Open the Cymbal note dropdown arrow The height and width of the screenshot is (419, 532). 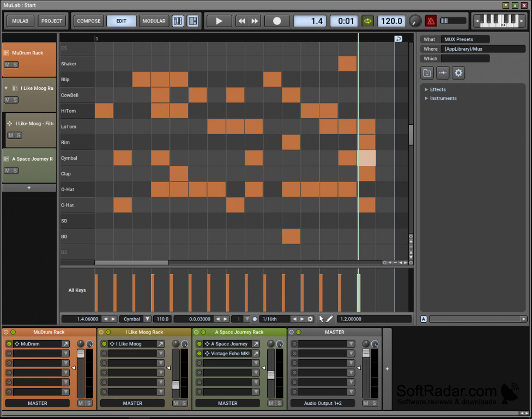(x=147, y=319)
